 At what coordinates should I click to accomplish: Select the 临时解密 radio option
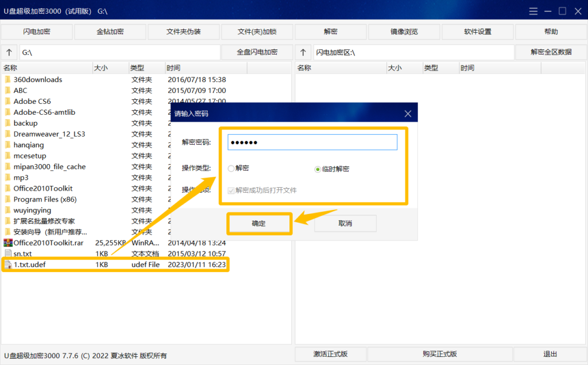pos(318,169)
